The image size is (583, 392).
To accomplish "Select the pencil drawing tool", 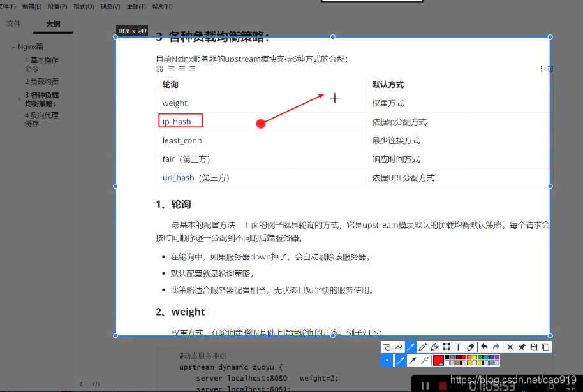I will tap(422, 347).
